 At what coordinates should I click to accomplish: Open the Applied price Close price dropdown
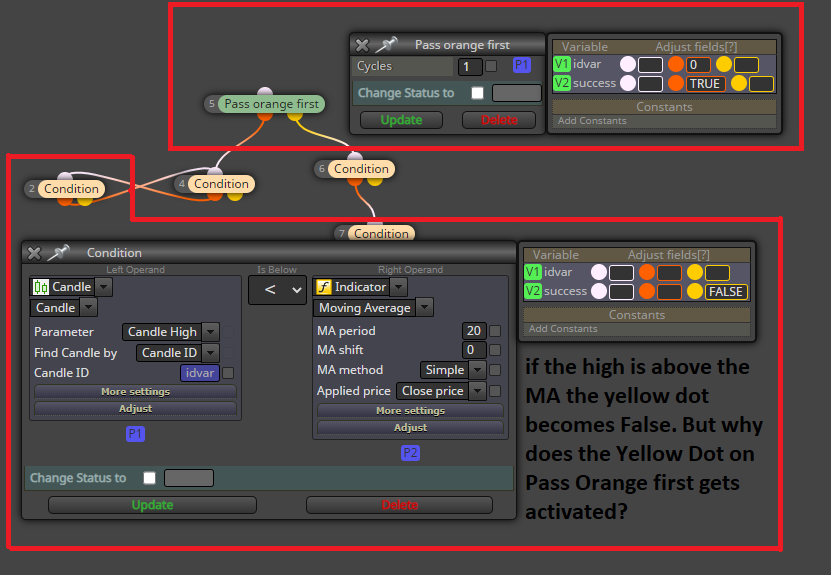[x=478, y=391]
